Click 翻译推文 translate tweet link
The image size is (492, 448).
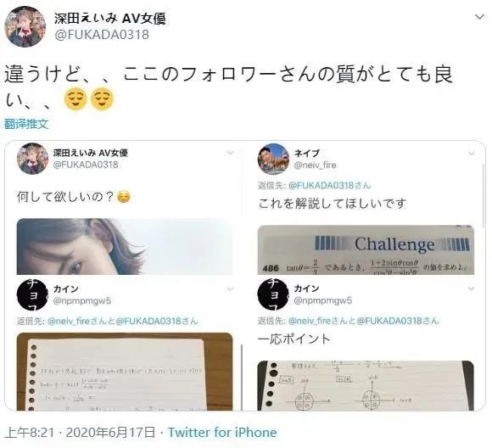click(26, 124)
